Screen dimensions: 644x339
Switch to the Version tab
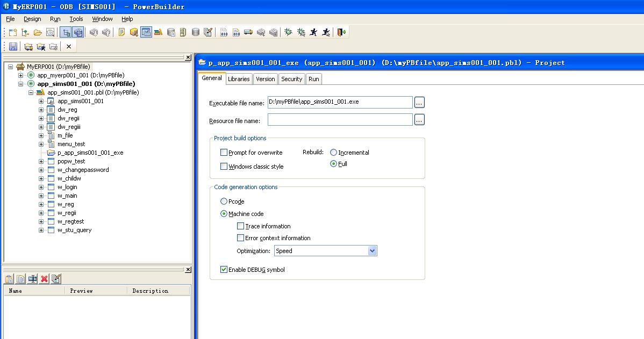(266, 79)
